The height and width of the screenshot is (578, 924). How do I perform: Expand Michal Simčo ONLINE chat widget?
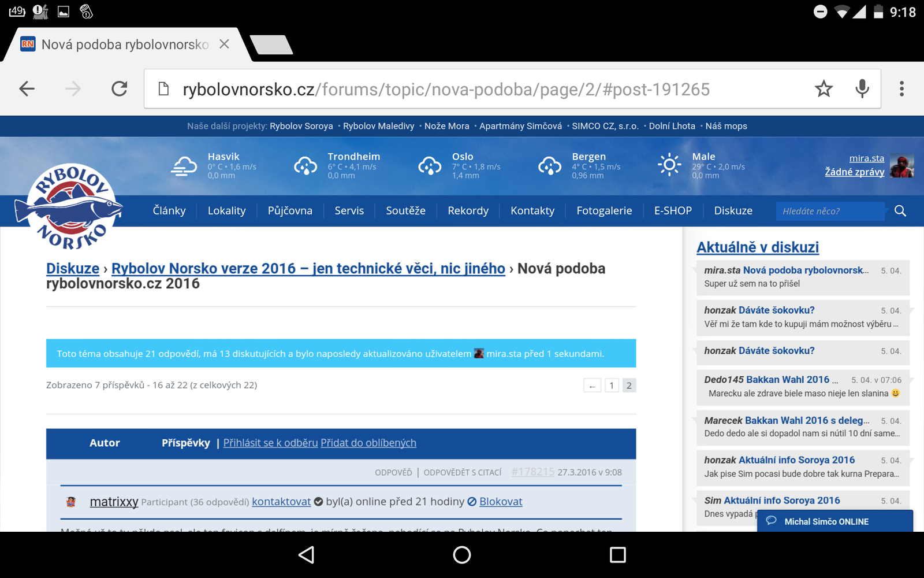(x=834, y=521)
